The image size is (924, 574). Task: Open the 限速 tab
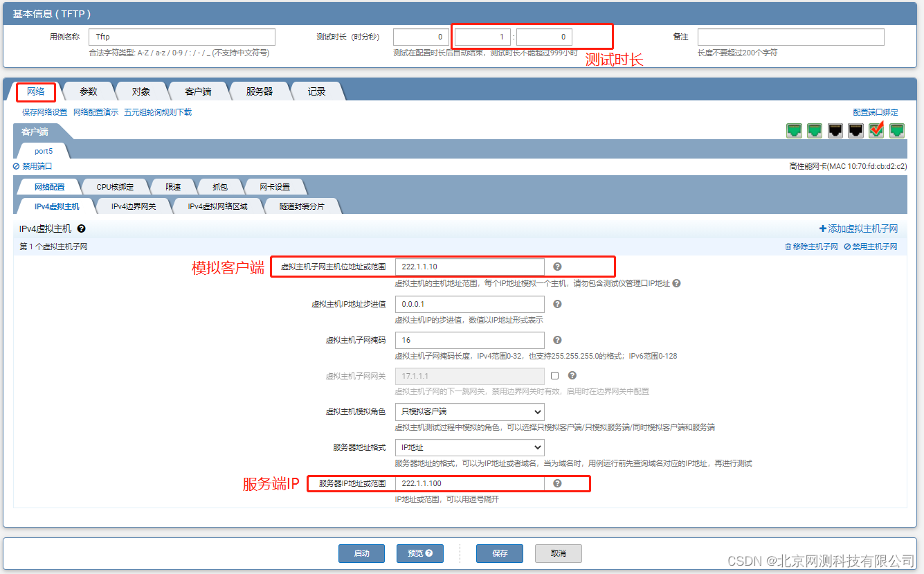click(174, 187)
